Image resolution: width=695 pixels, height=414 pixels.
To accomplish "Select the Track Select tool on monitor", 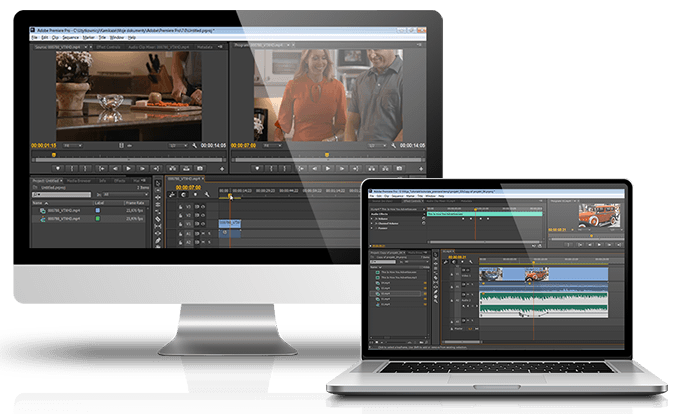I will click(158, 191).
